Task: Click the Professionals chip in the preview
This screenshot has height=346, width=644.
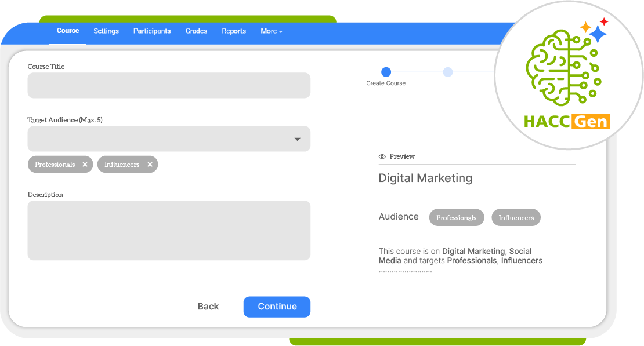Action: (x=457, y=217)
